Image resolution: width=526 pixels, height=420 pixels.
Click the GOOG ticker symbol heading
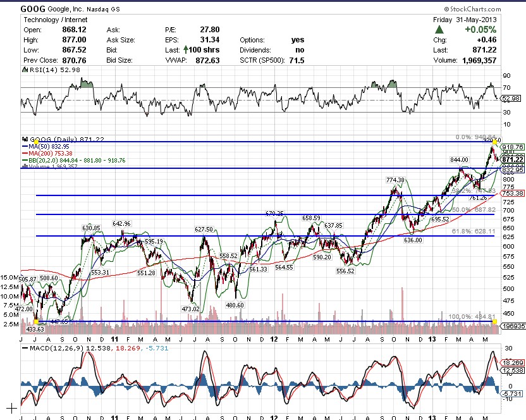click(x=32, y=9)
